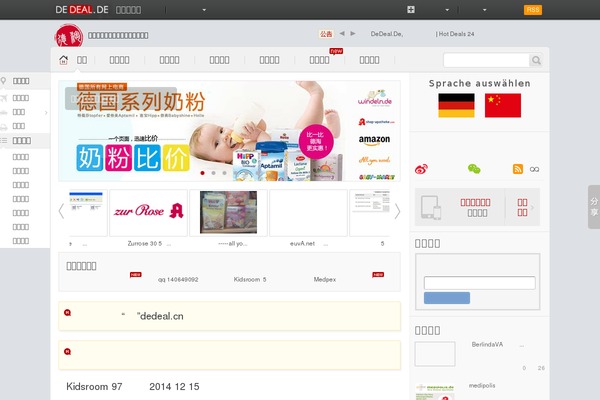Image resolution: width=600 pixels, height=400 pixels.
Task: Select the third banner carousel dot
Action: tap(225, 173)
